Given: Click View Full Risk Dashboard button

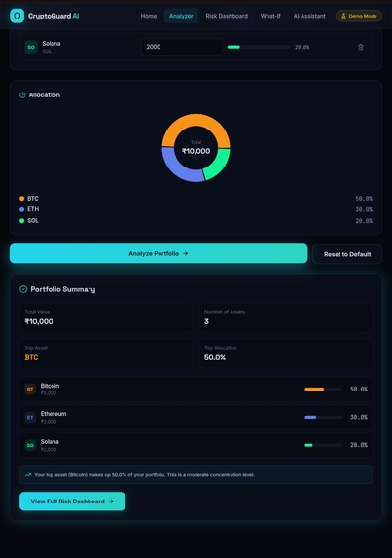Looking at the screenshot, I should click(x=73, y=502).
